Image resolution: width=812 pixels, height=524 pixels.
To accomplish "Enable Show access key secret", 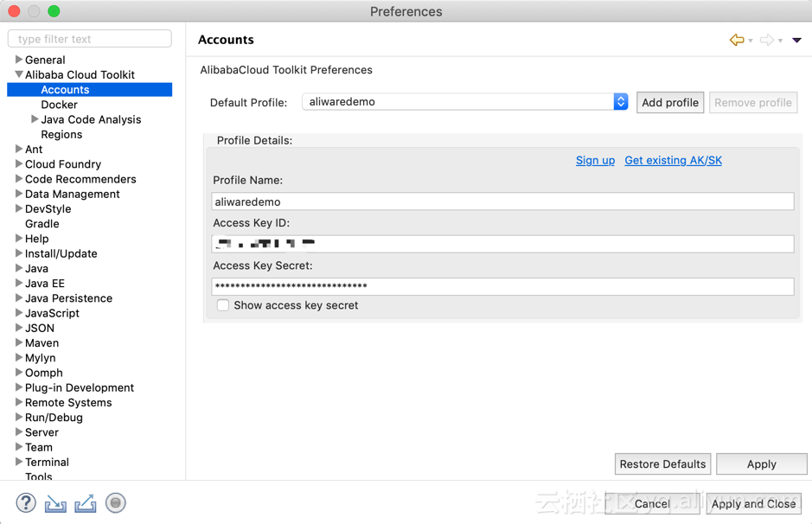I will (223, 305).
